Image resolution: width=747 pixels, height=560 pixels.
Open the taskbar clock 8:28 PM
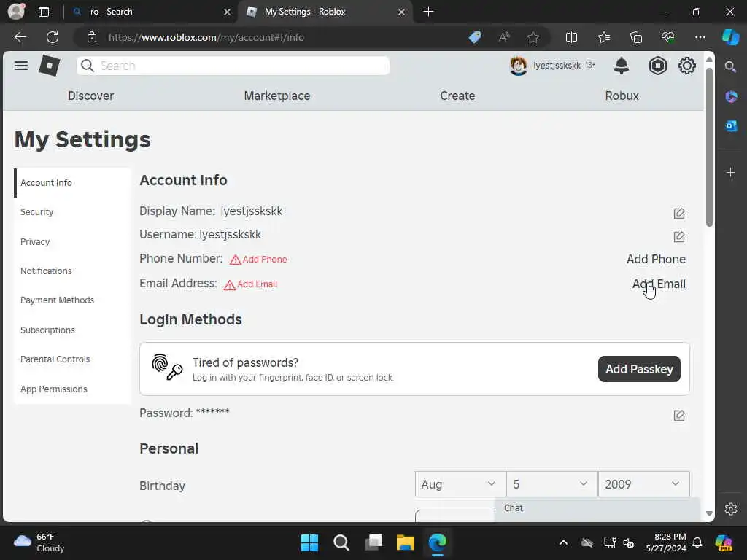tap(665, 542)
